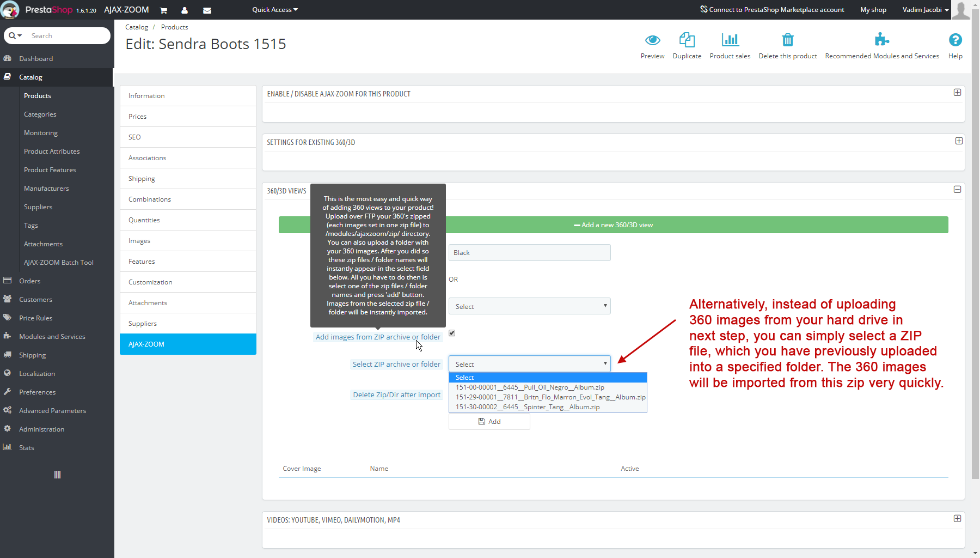Click the Orders card icon in sidebar
980x558 pixels.
[8, 281]
